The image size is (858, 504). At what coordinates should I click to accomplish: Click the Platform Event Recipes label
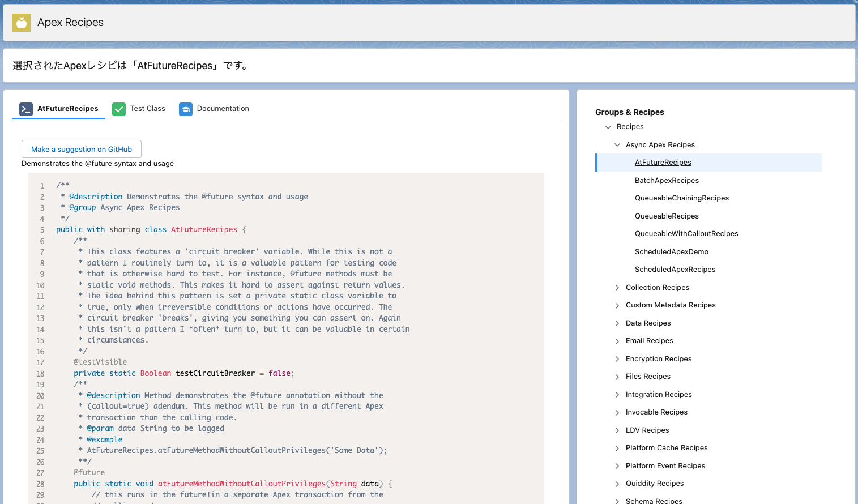pos(665,466)
